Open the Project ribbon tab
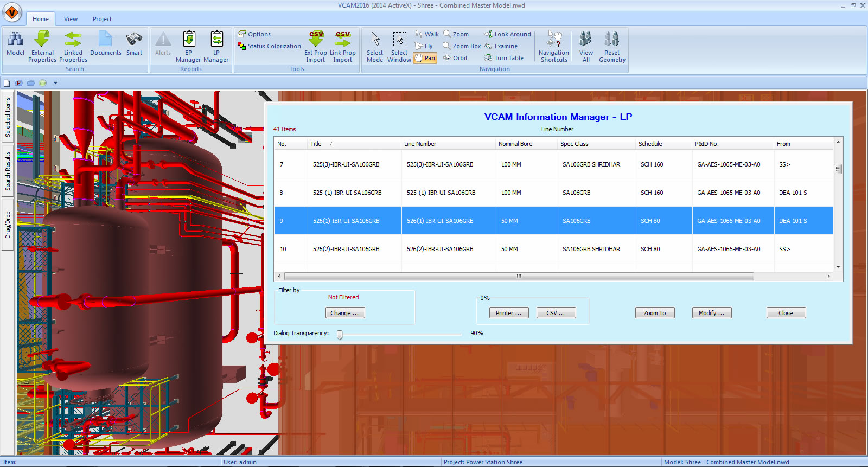 pos(102,19)
